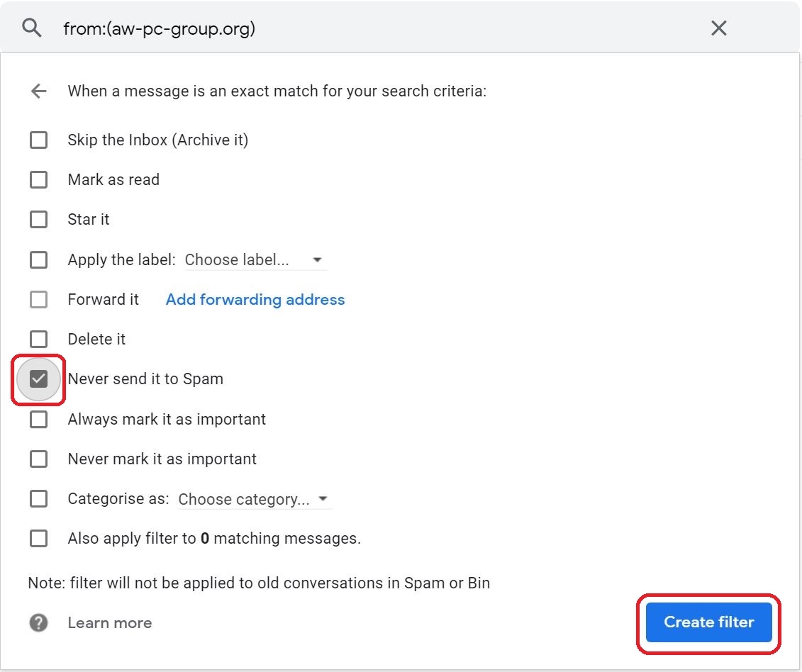Screen dimensions: 802x672
Task: Click the 'Delete it' label text
Action: pos(96,339)
